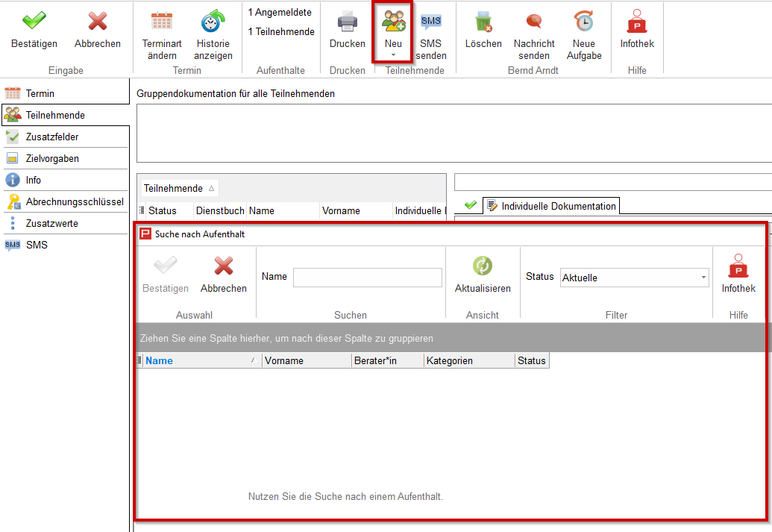Send SMS via SMS senden icon
This screenshot has height=532, width=772.
[x=431, y=22]
